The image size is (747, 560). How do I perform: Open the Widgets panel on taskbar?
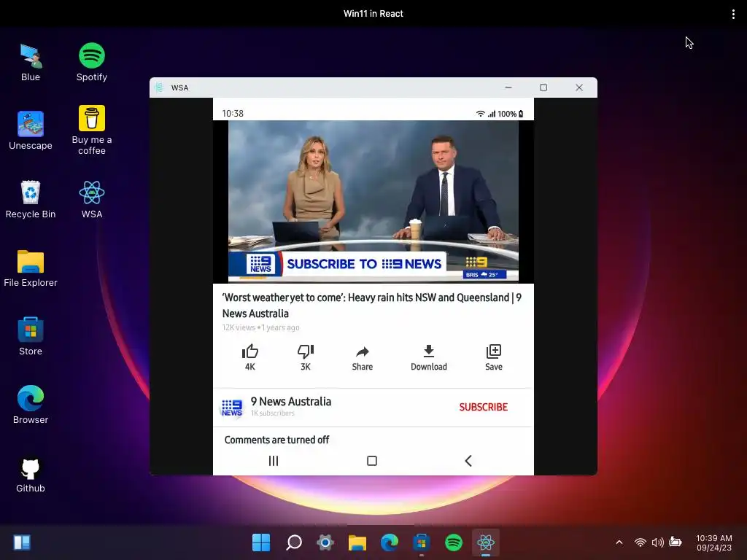click(x=22, y=542)
